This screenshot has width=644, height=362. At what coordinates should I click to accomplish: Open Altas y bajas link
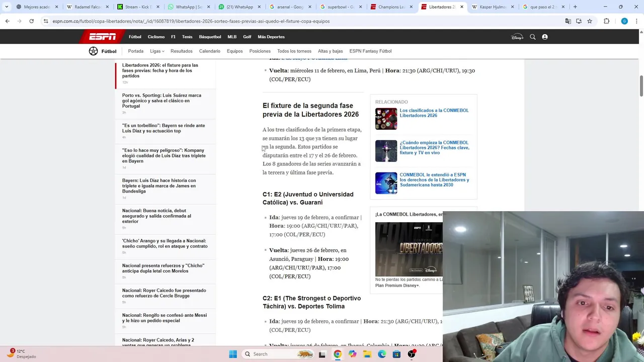click(331, 51)
